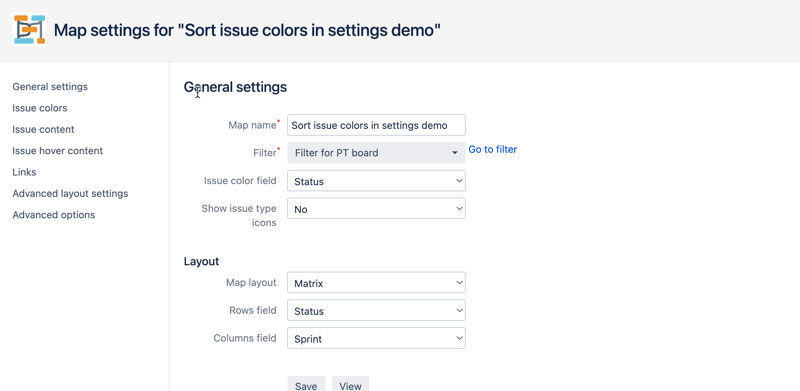Open Advanced layout settings
800x391 pixels.
pyautogui.click(x=70, y=194)
